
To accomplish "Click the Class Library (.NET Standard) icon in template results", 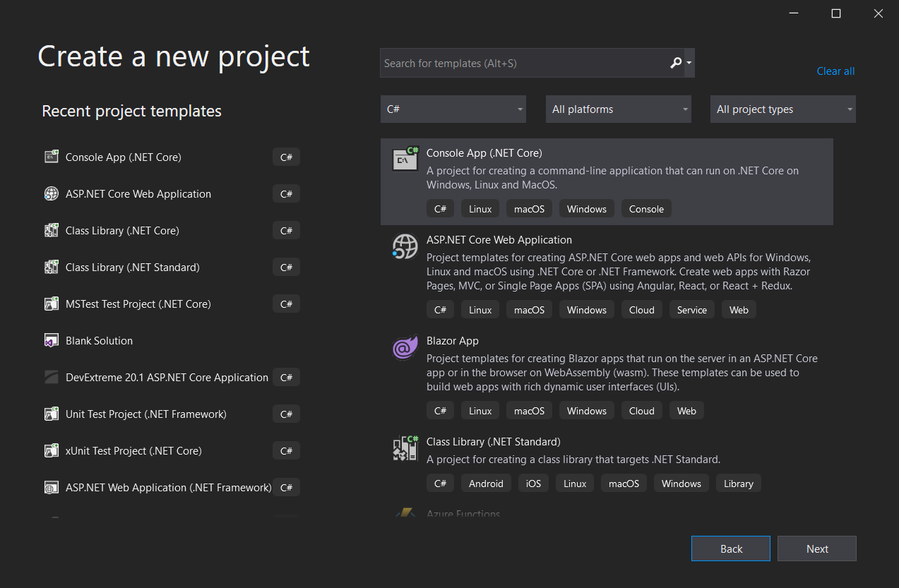I will (405, 449).
